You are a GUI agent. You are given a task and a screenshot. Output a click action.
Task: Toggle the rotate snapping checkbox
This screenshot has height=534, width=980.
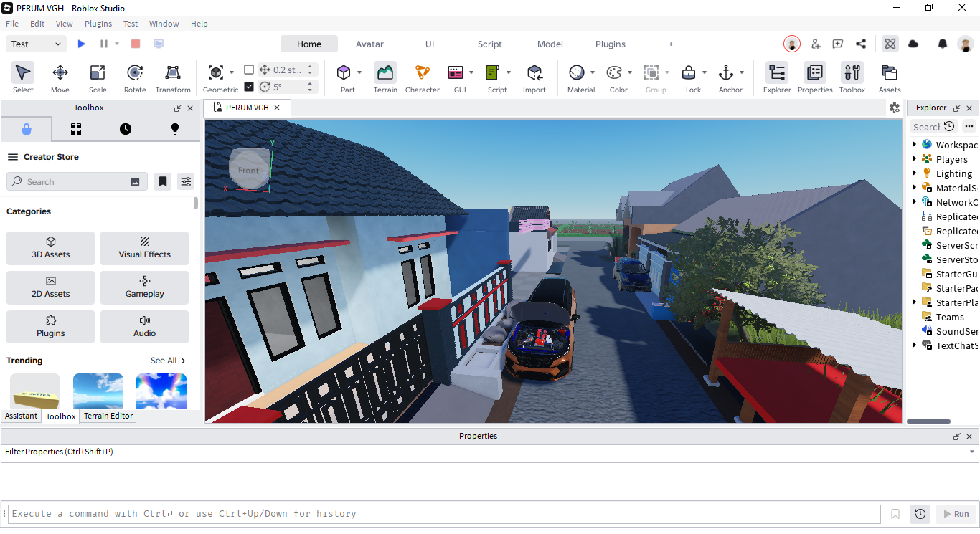coord(249,87)
